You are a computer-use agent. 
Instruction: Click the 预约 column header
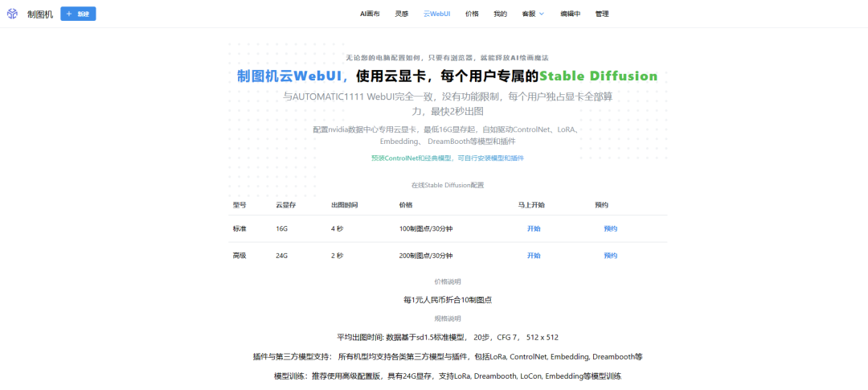[x=602, y=205]
